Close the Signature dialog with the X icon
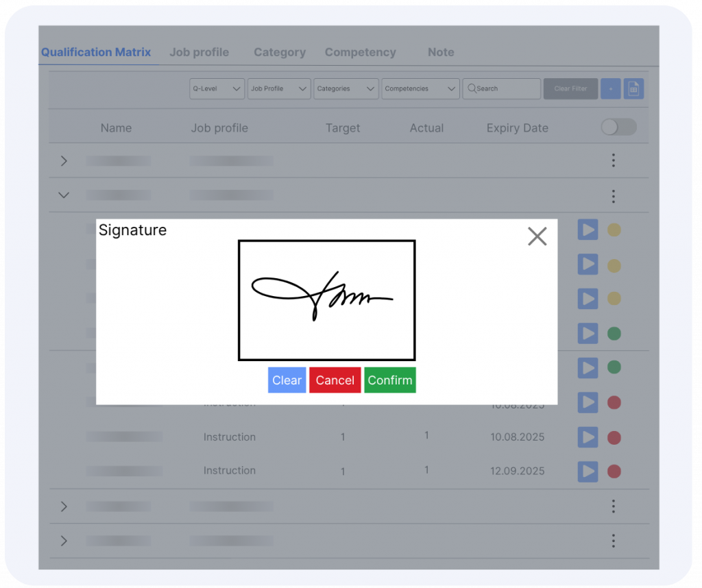Viewport: 702px width, 588px height. pyautogui.click(x=537, y=236)
